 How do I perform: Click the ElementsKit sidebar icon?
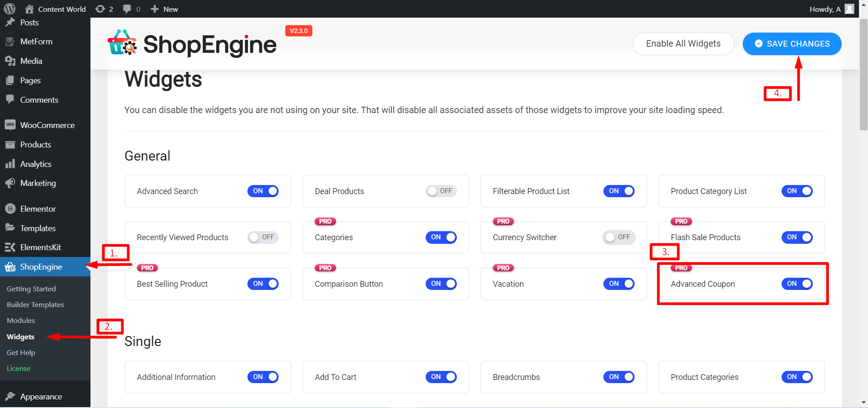coord(10,247)
